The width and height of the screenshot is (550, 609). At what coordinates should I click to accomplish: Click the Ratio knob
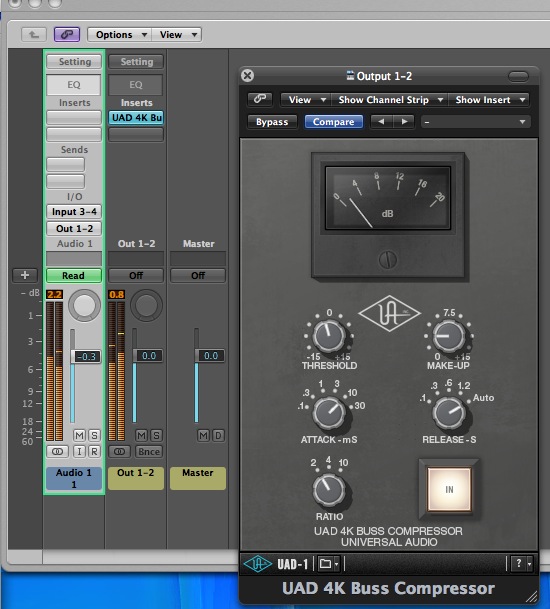(x=329, y=489)
